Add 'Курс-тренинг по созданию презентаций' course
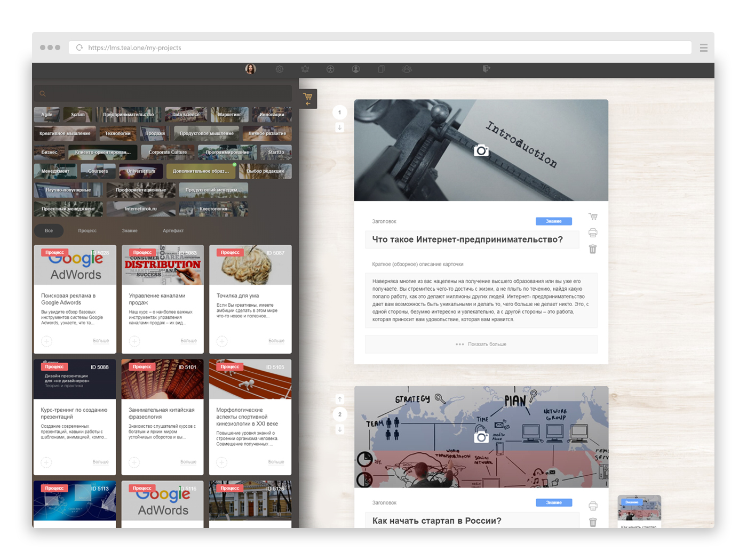 point(47,462)
